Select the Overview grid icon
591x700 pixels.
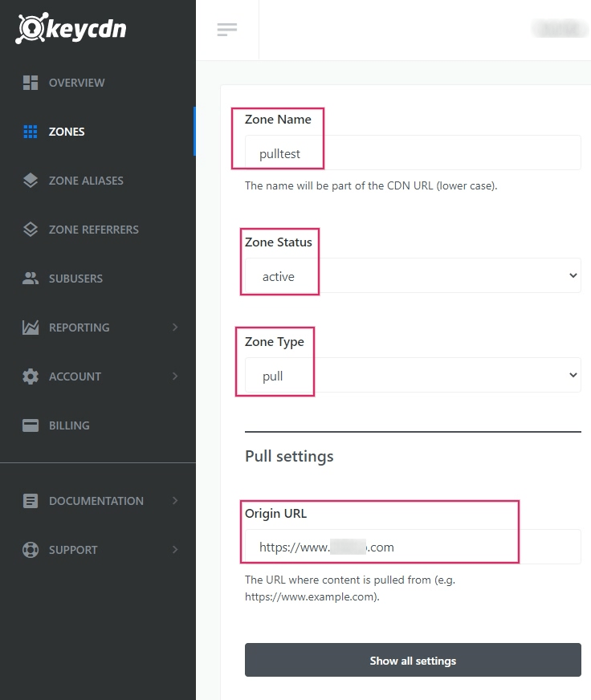(x=31, y=82)
